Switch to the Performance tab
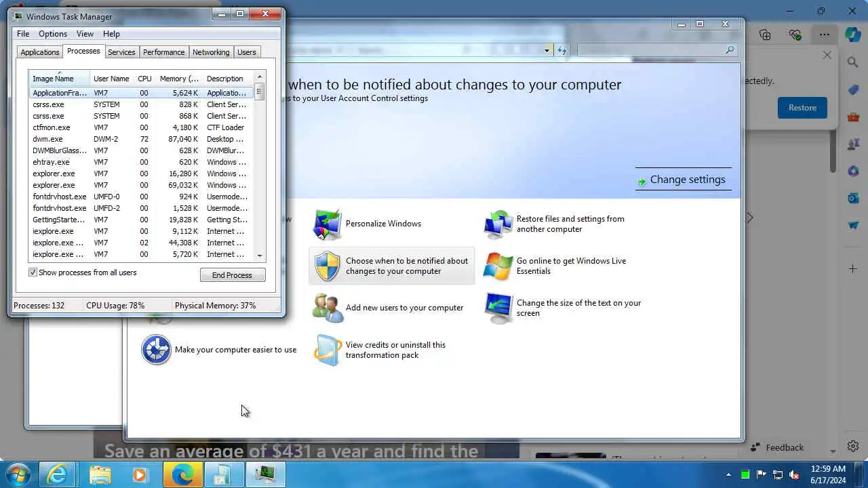 coord(163,52)
